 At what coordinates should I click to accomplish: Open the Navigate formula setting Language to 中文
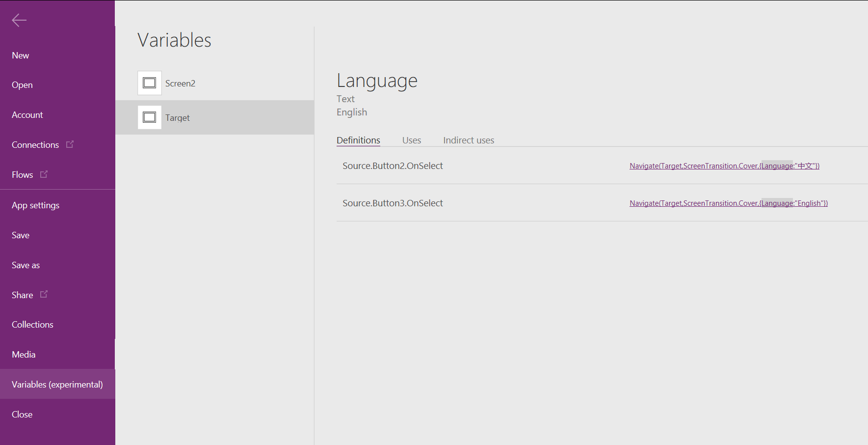[724, 166]
